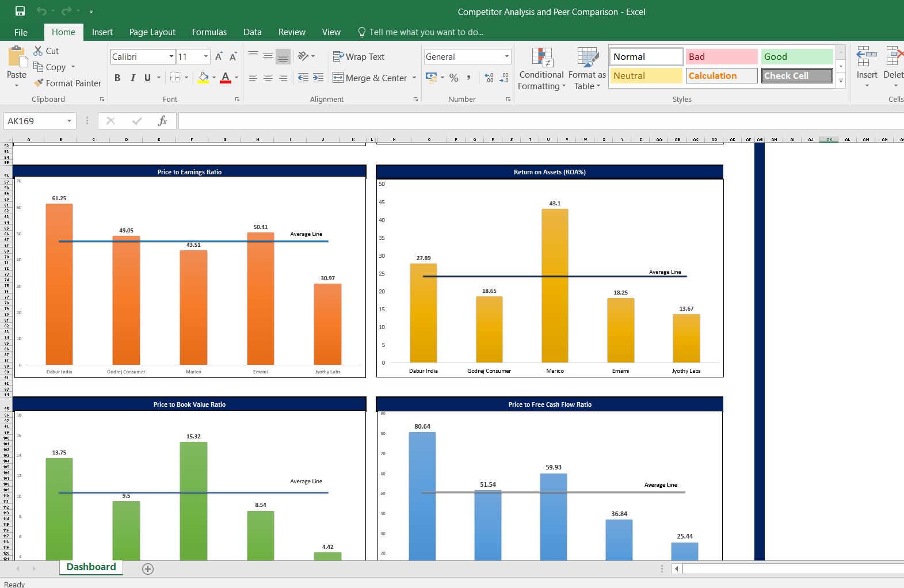Viewport: 904px width, 588px height.
Task: Toggle bottom align for cells
Action: coord(283,56)
